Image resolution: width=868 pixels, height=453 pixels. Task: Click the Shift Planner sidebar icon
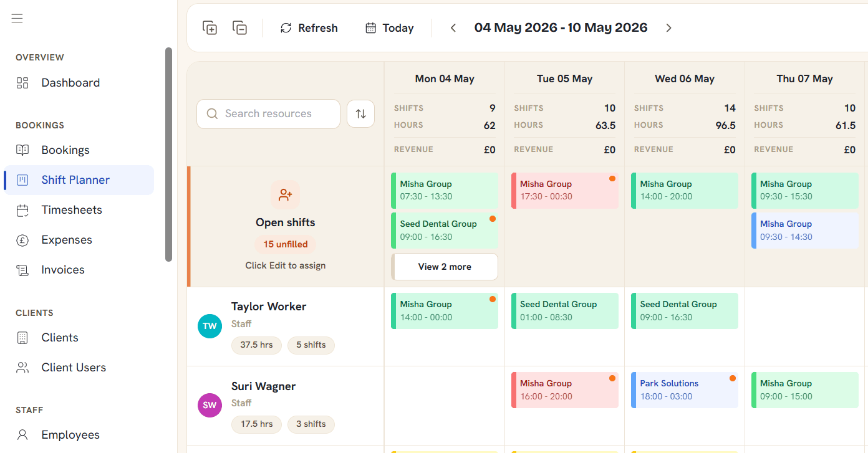[x=22, y=180]
